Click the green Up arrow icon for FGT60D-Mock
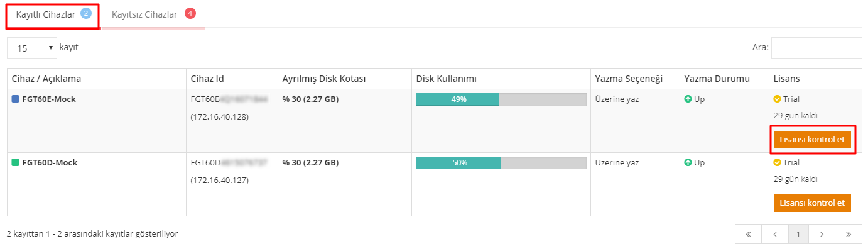 point(688,162)
